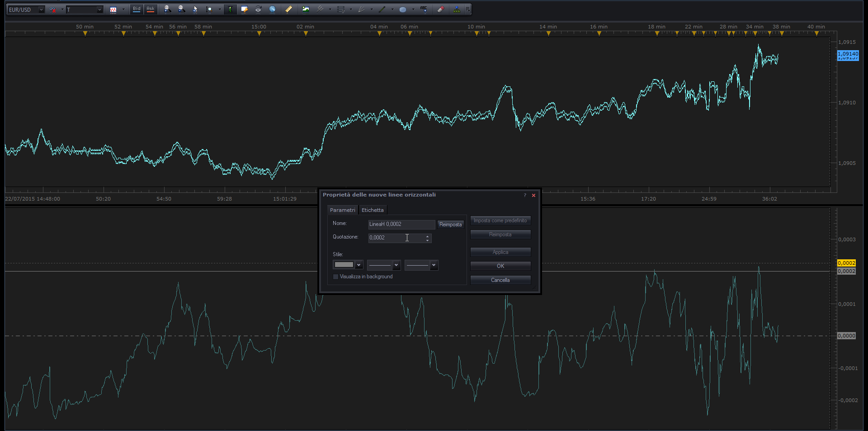Viewport: 868px width, 431px height.
Task: Switch to the Etichetta tab
Action: coord(373,210)
